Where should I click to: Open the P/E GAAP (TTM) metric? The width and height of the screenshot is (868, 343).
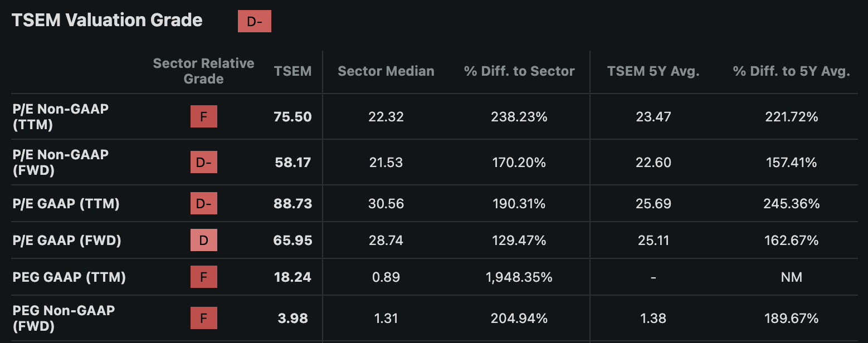66,204
